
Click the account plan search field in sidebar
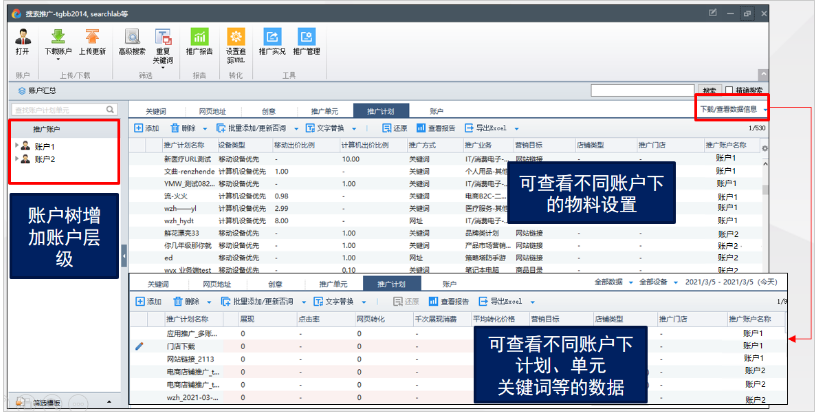(x=58, y=109)
